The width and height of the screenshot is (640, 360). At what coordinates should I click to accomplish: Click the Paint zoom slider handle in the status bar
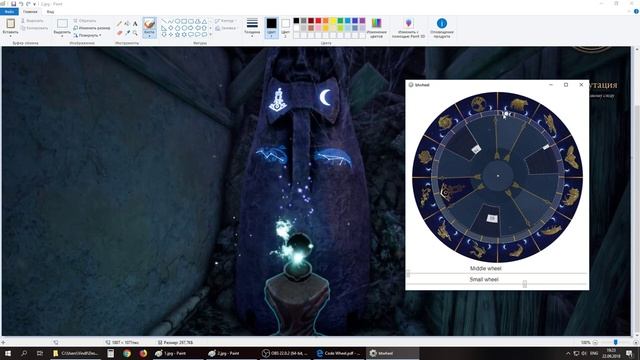616,342
